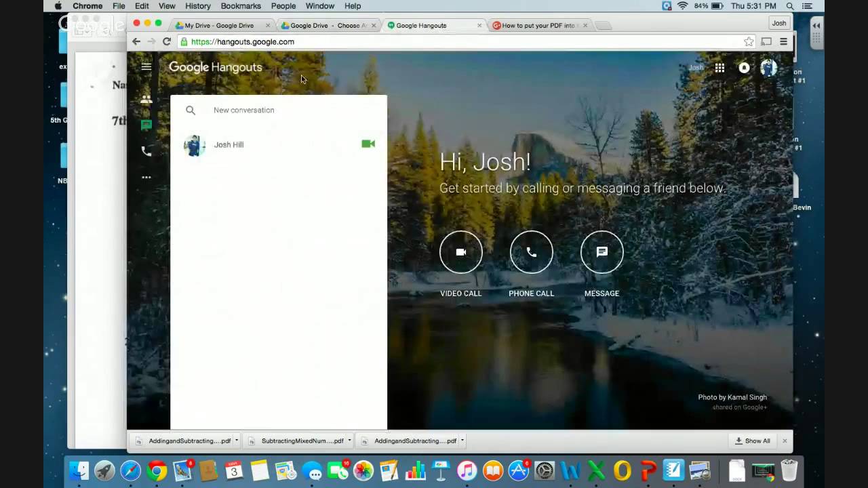The height and width of the screenshot is (488, 868).
Task: Close the How to put your PDF tab
Action: (x=585, y=26)
